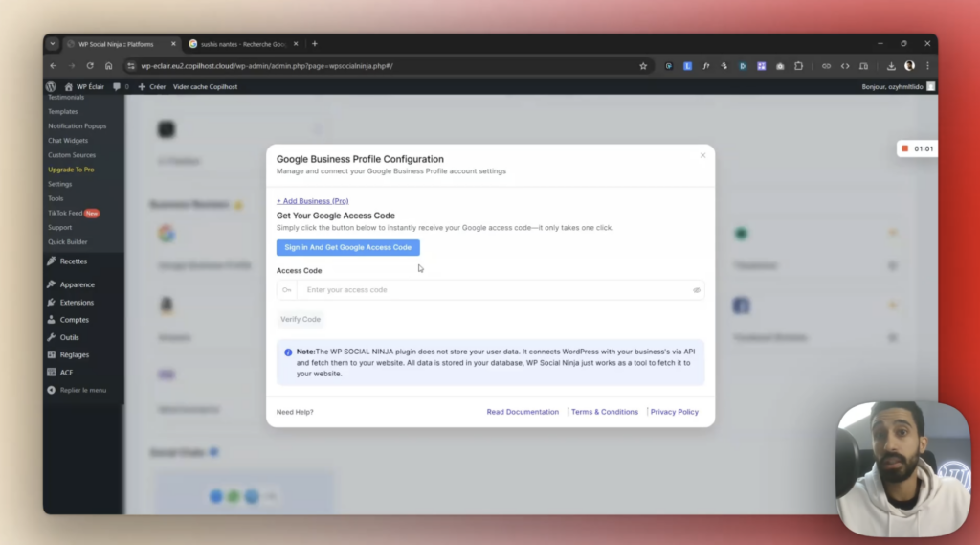Expand the tab search chevron
This screenshot has height=545, width=980.
point(53,44)
